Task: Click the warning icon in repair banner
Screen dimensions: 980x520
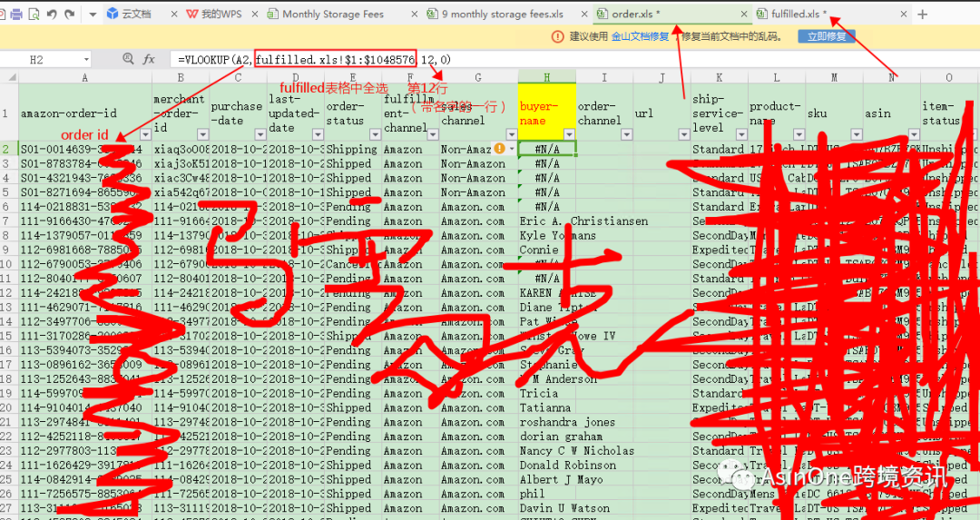Action: (557, 36)
